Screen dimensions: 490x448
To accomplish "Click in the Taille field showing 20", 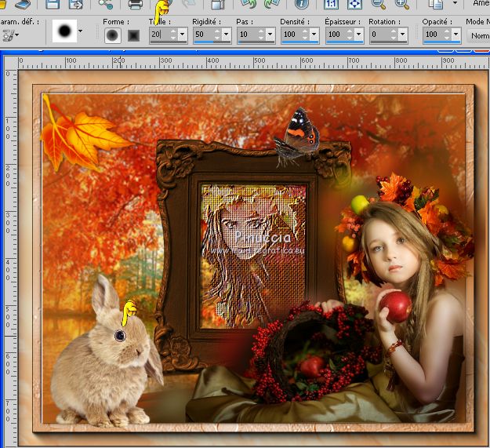I will [x=159, y=34].
